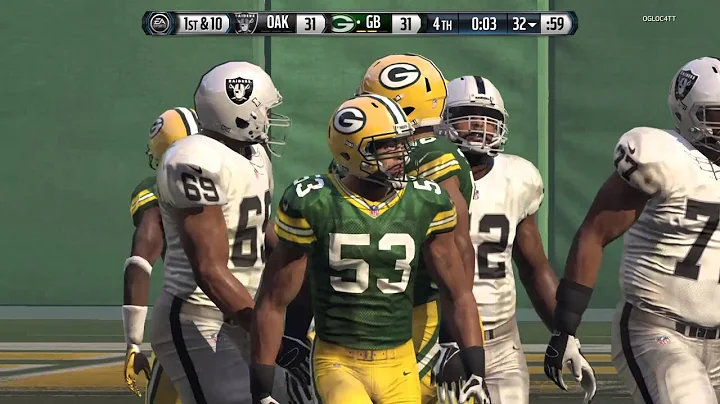Click the Oakland score of 31
This screenshot has height=404, width=720.
(310, 23)
